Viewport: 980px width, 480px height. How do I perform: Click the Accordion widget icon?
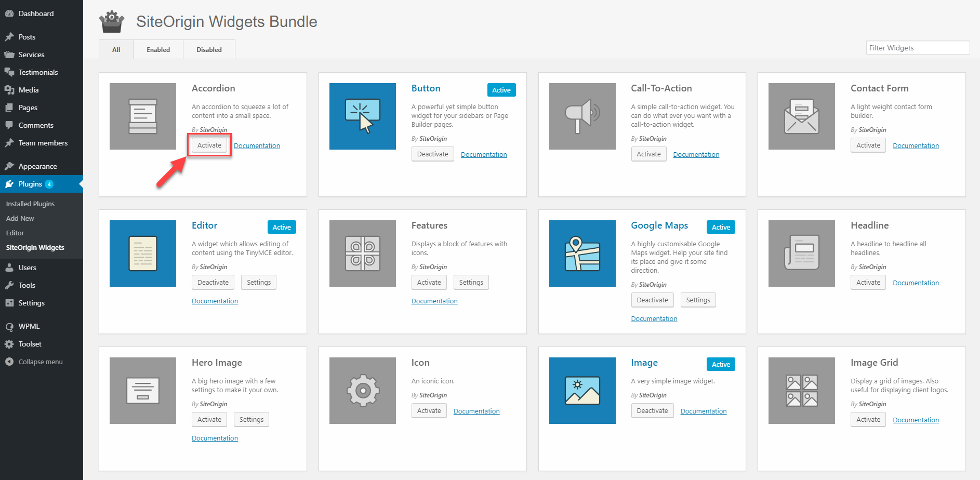143,116
